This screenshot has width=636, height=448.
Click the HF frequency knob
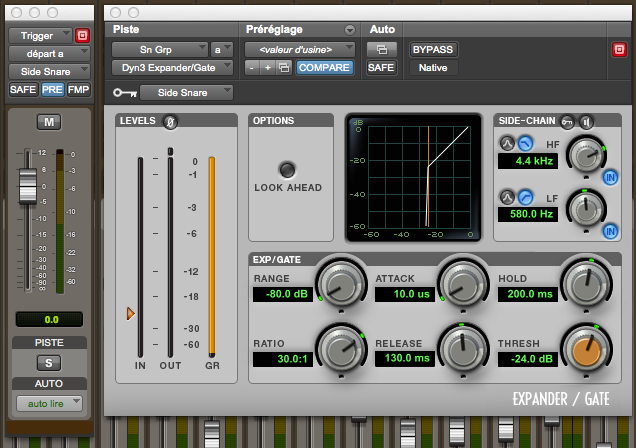(586, 156)
